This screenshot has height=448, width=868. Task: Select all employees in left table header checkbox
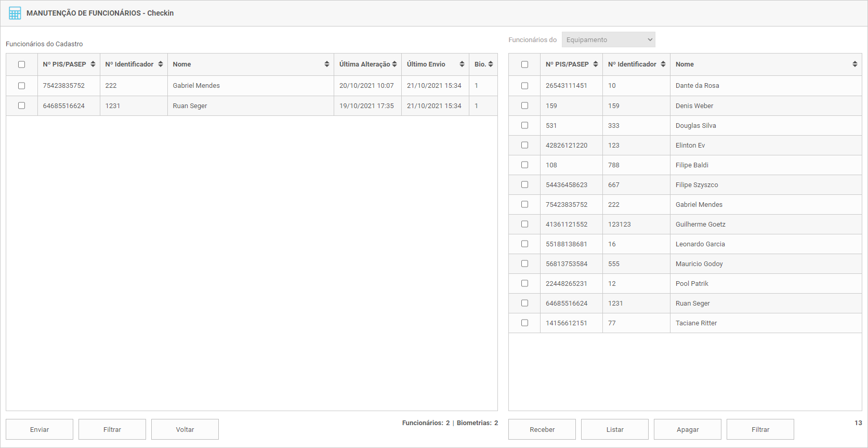(22, 64)
